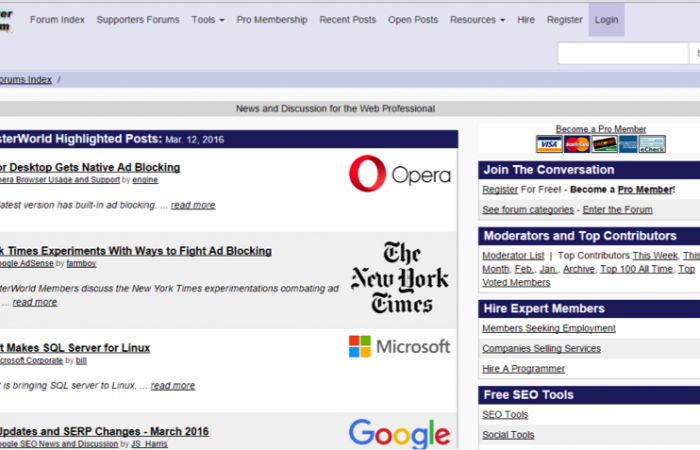Click the Microsoft logo image
This screenshot has height=450, width=700.
400,346
